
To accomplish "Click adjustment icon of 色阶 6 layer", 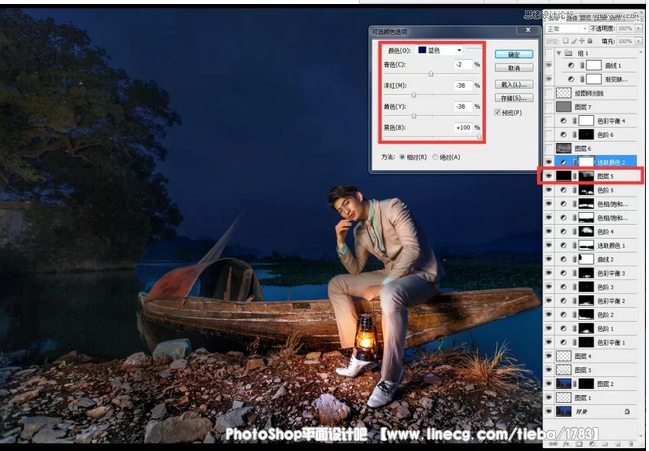I will 563,135.
